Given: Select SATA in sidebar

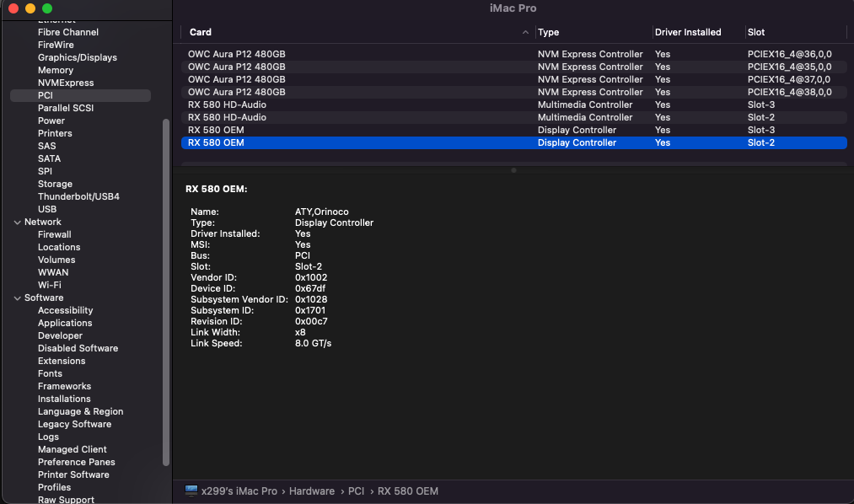Looking at the screenshot, I should [x=49, y=158].
